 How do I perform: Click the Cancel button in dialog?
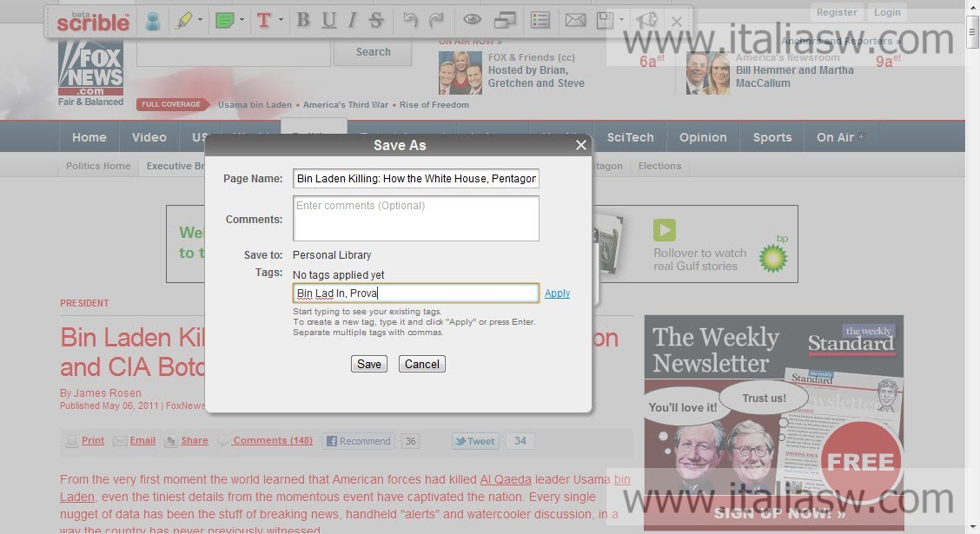422,364
